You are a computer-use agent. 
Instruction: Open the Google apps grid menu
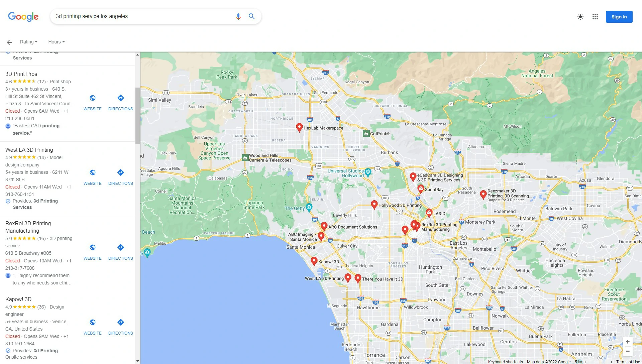[595, 17]
